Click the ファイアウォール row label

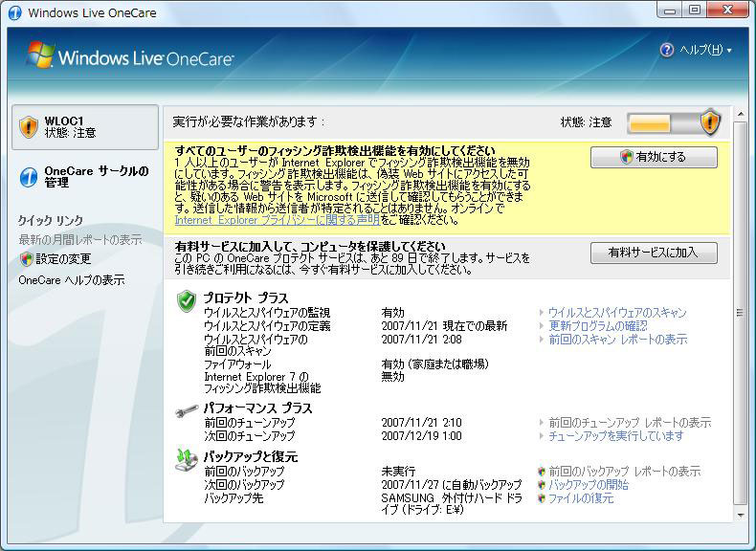coord(237,364)
